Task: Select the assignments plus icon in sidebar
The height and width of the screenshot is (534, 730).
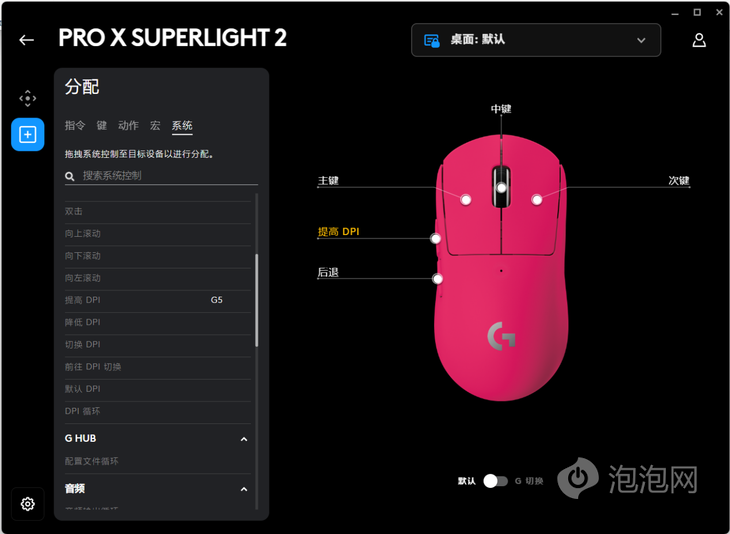Action: coord(27,135)
